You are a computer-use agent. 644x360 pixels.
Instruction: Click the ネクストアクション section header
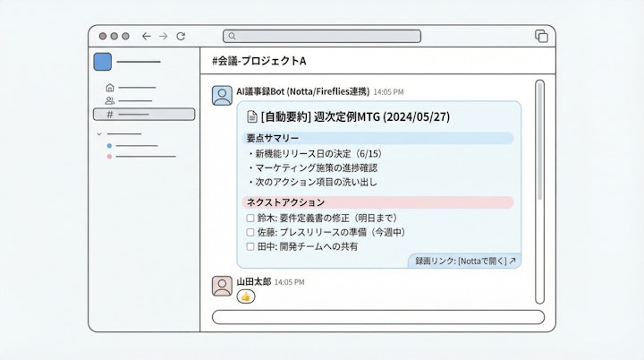pos(377,202)
